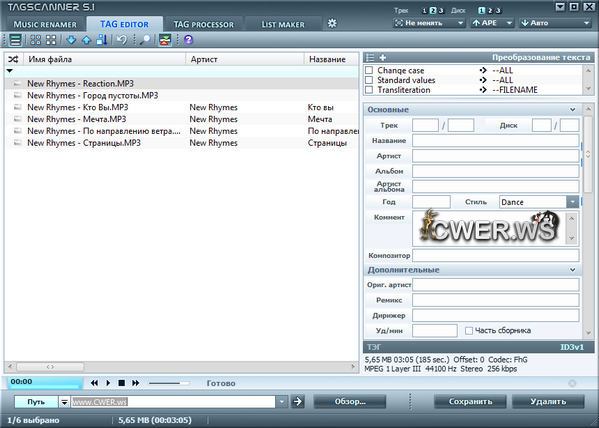The height and width of the screenshot is (428, 599).
Task: Stop playback in the player
Action: [x=121, y=383]
